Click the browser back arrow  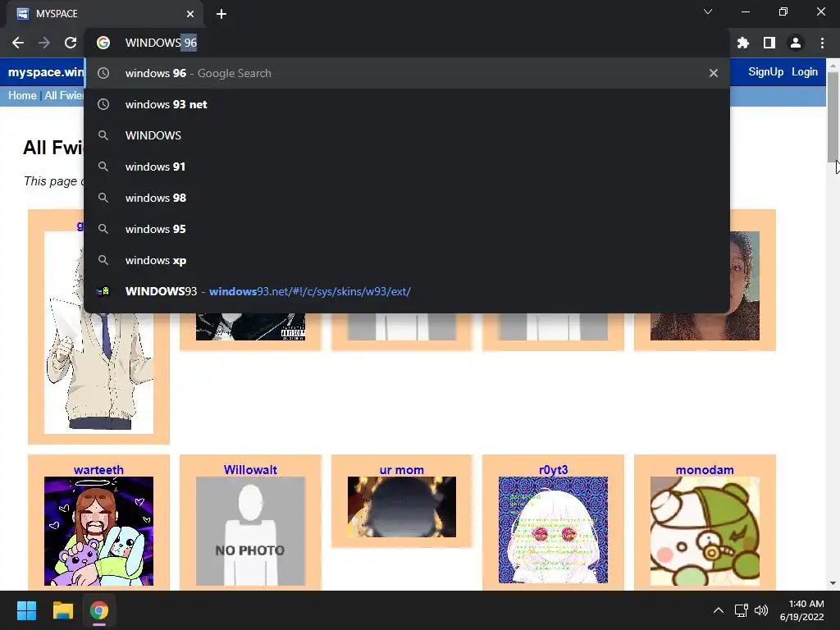tap(18, 43)
